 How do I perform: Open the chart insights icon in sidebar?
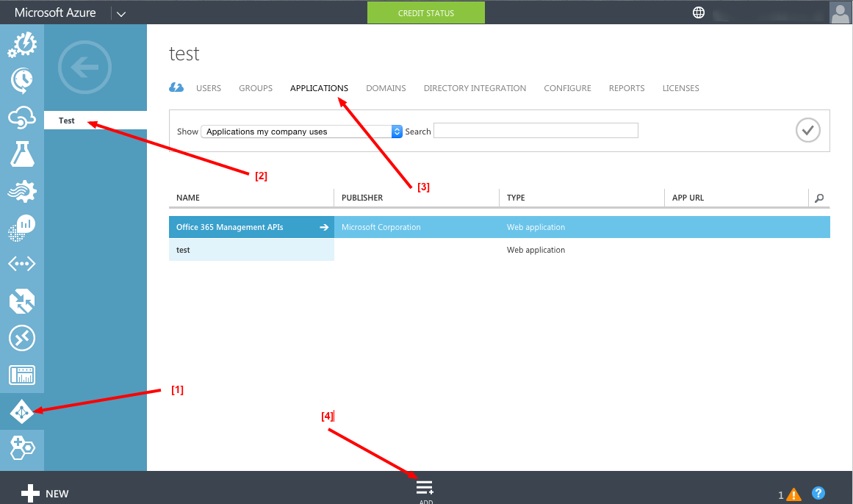pos(22,228)
